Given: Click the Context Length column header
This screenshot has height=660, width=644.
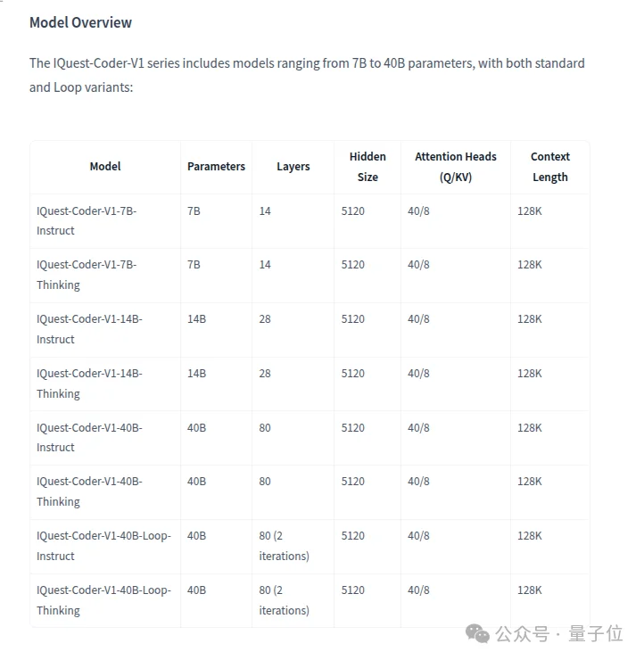Looking at the screenshot, I should pyautogui.click(x=549, y=167).
